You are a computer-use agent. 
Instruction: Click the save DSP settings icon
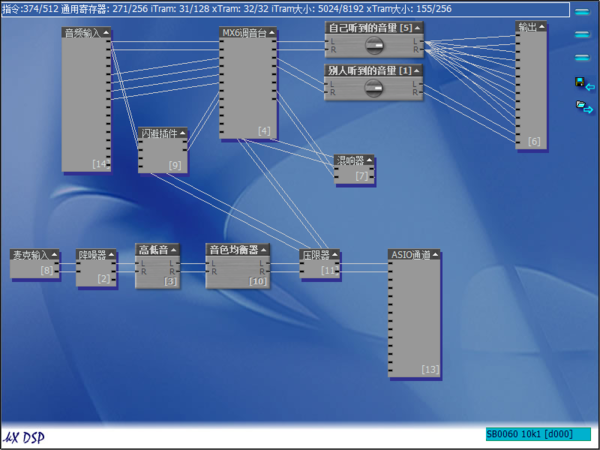582,83
